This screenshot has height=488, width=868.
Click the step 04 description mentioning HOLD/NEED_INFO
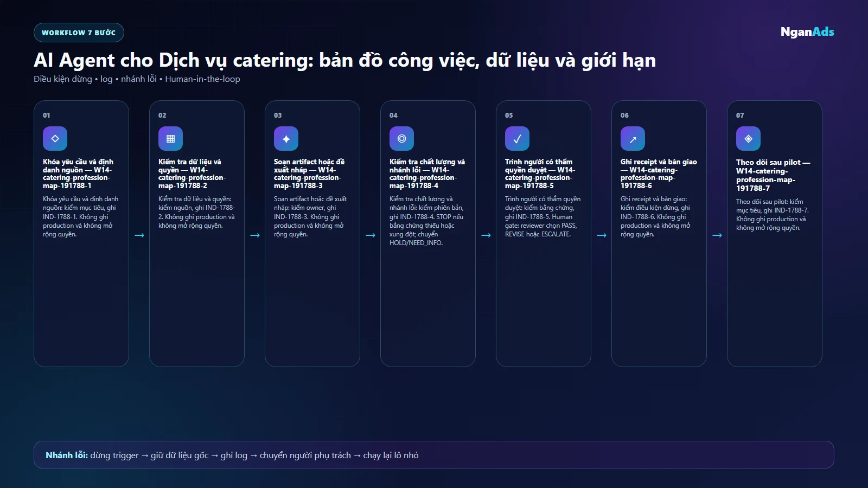tap(426, 221)
